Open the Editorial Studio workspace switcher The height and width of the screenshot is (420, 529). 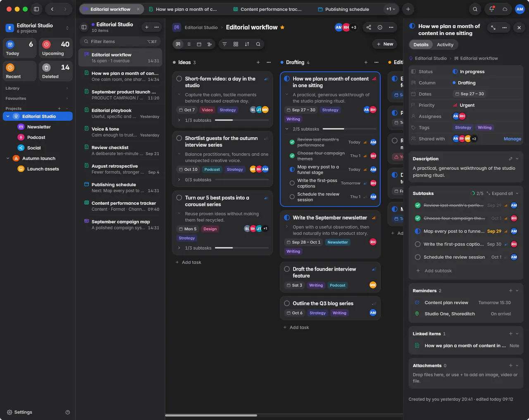click(37, 28)
